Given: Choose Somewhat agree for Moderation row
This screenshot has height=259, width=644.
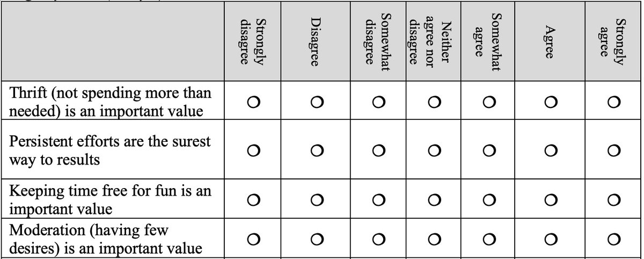Looking at the screenshot, I should 488,238.
